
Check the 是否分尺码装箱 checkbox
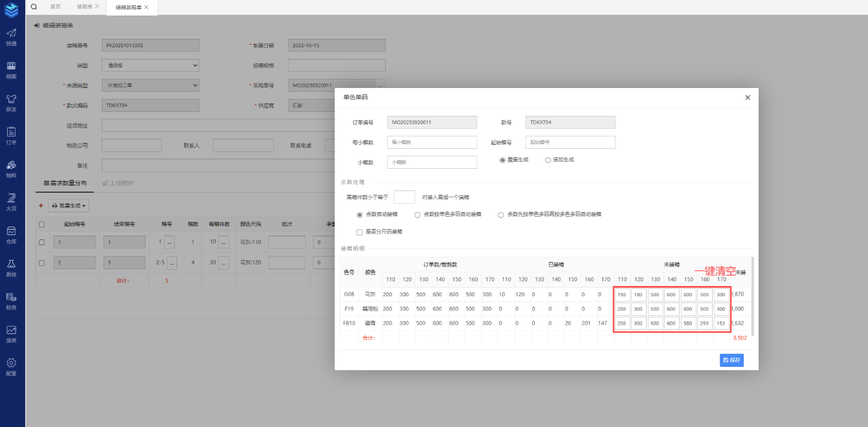tap(360, 232)
